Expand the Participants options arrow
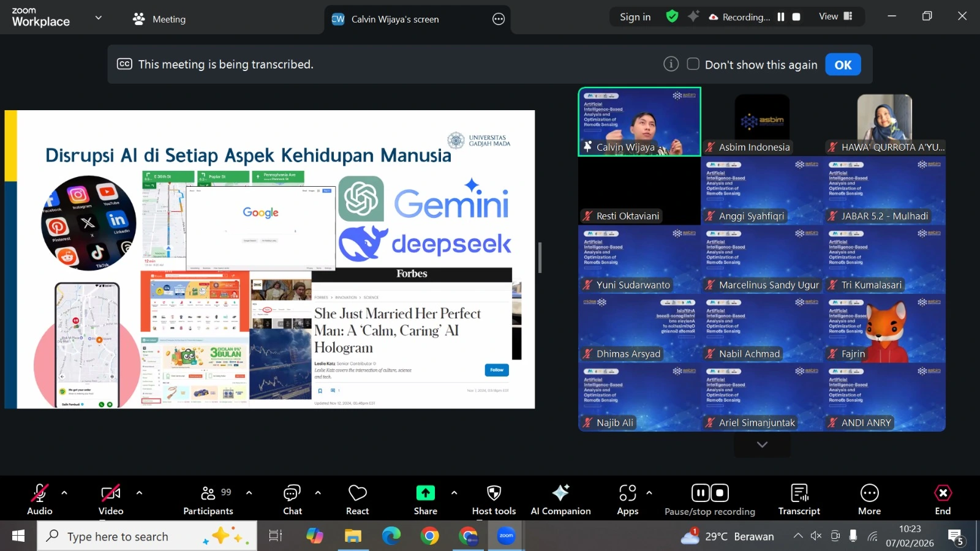 point(249,493)
